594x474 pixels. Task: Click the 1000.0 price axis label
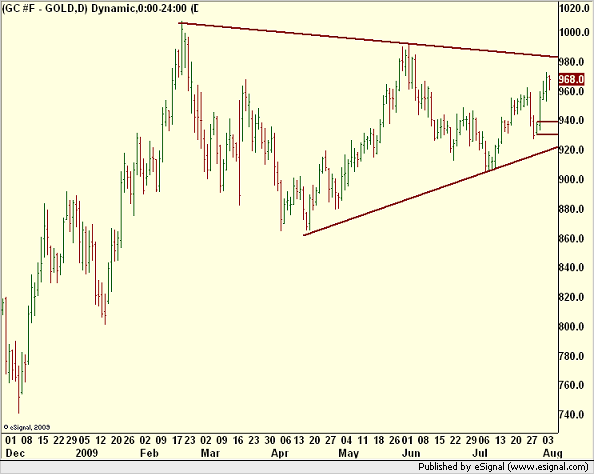[x=574, y=33]
